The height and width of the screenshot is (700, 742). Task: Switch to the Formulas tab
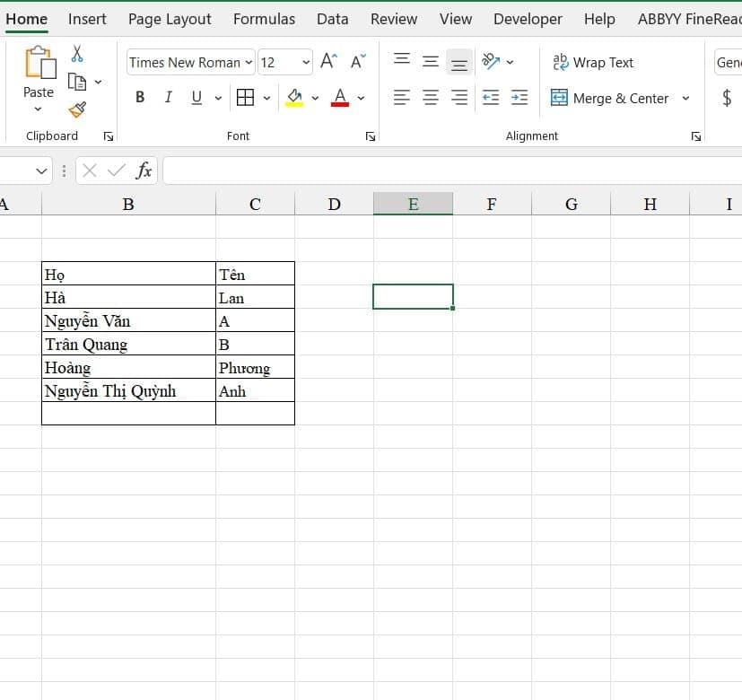(264, 19)
